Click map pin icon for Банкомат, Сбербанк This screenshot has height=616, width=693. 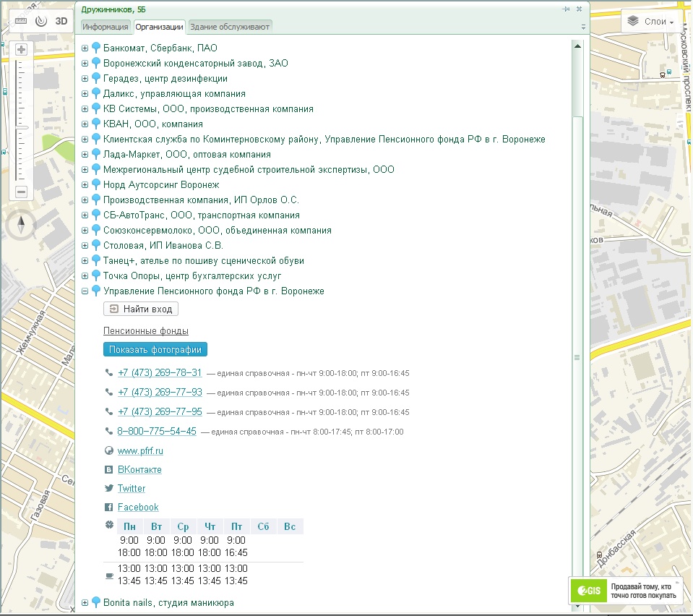click(x=96, y=48)
